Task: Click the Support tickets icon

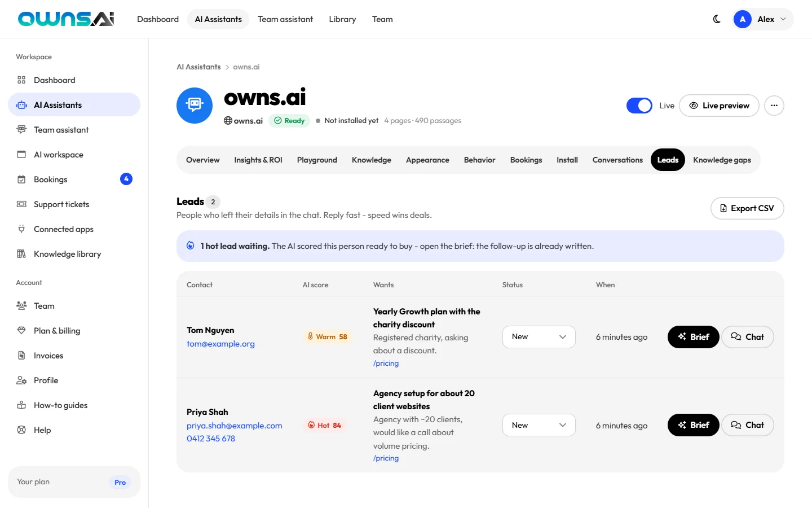Action: coord(21,204)
